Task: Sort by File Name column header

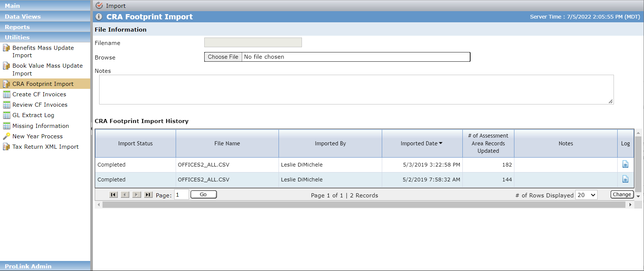Action: 227,143
